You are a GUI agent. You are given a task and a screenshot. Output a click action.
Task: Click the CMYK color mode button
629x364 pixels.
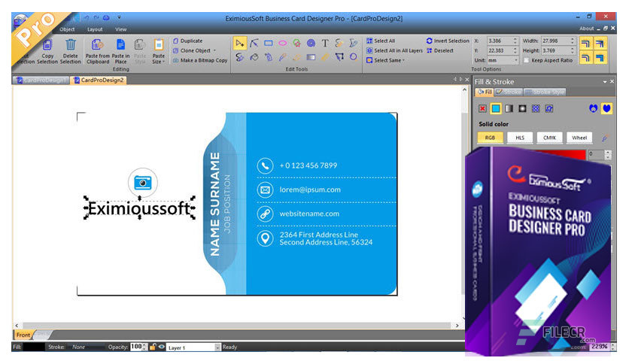[549, 138]
